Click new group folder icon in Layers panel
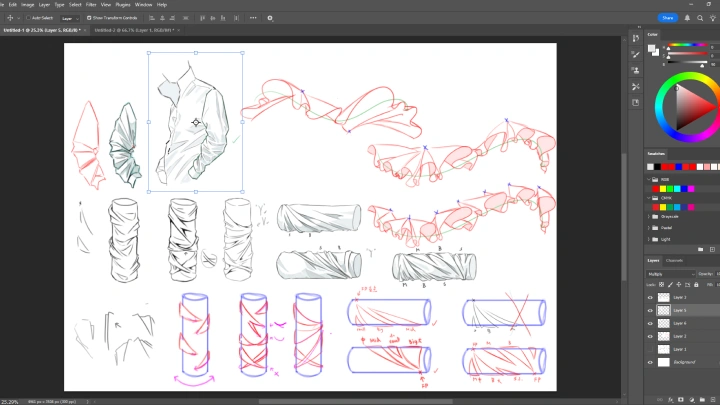The image size is (720, 405). click(x=702, y=400)
